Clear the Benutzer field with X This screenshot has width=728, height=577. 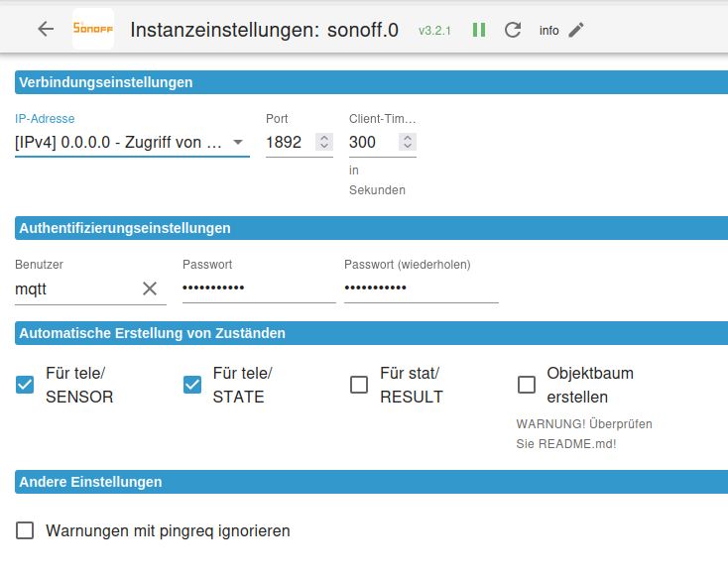tap(150, 288)
